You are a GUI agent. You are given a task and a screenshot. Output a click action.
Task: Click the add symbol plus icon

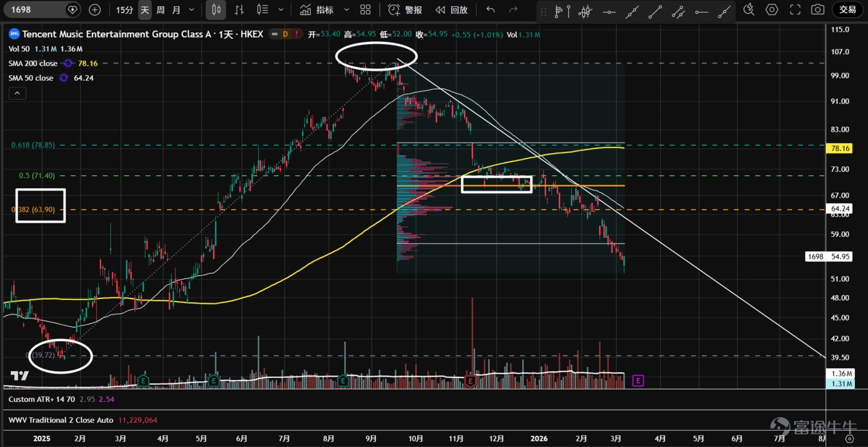94,10
